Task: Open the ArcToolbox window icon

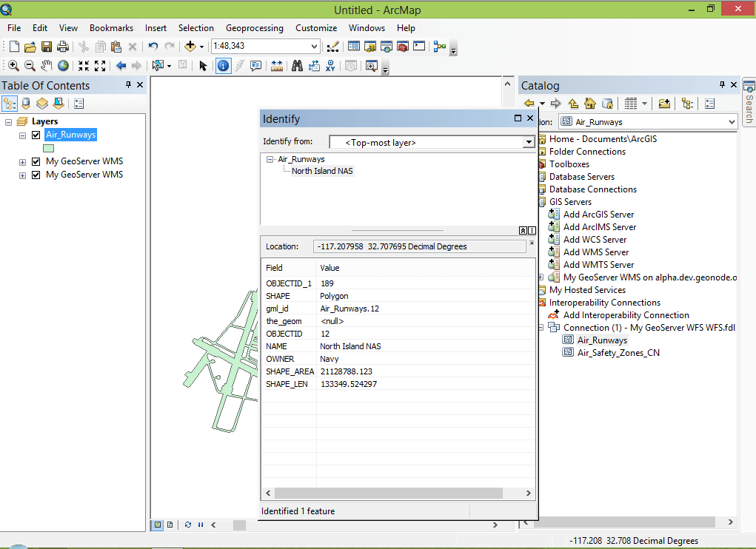Action: point(403,46)
